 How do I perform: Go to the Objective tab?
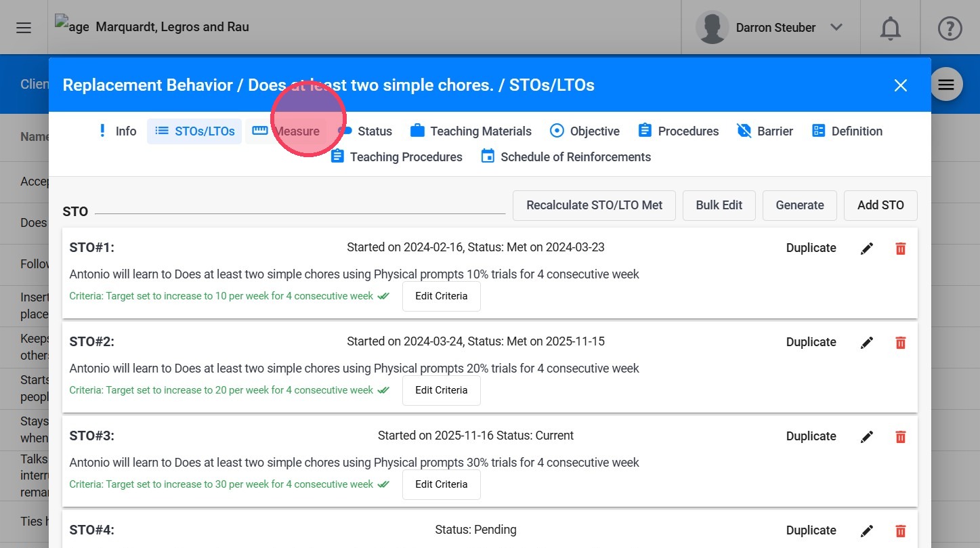[x=584, y=131]
